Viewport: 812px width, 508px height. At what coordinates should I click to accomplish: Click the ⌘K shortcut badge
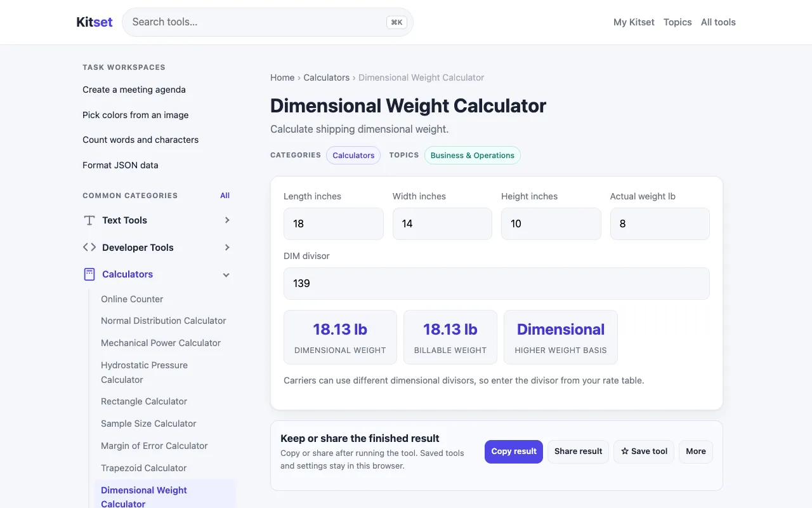click(x=396, y=22)
